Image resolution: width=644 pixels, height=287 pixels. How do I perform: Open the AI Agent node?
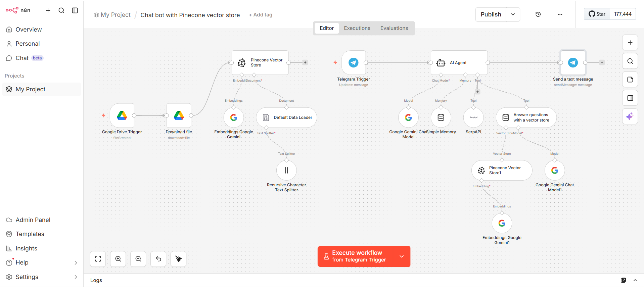(x=459, y=62)
